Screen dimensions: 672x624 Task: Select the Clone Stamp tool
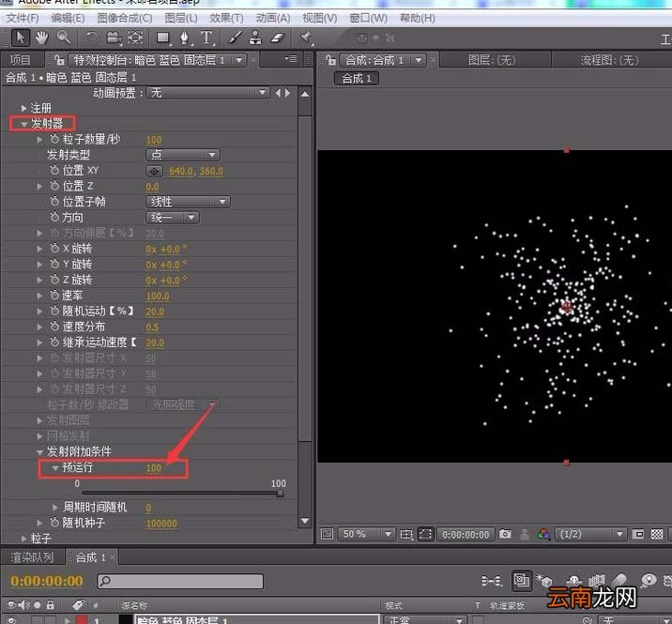point(255,38)
